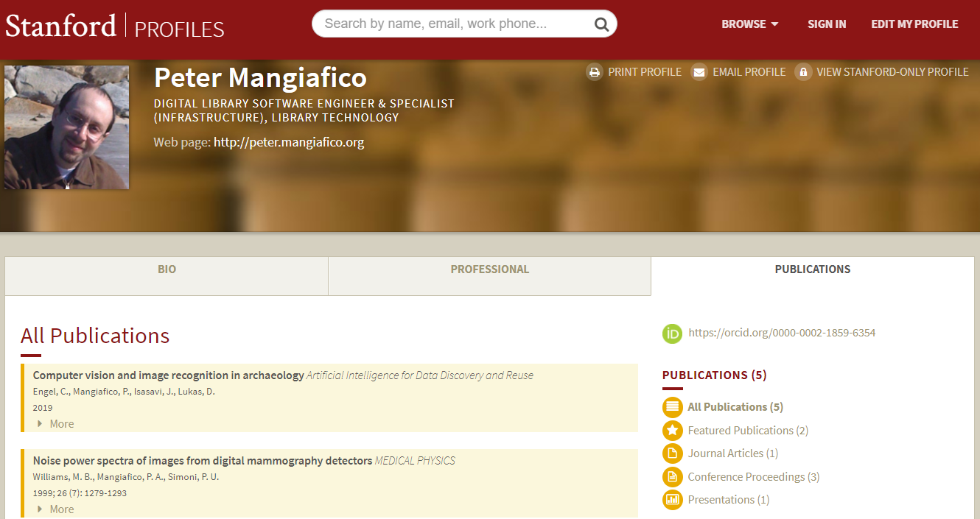980x519 pixels.
Task: Click Peter Mangiafico's profile photo
Action: click(x=67, y=127)
